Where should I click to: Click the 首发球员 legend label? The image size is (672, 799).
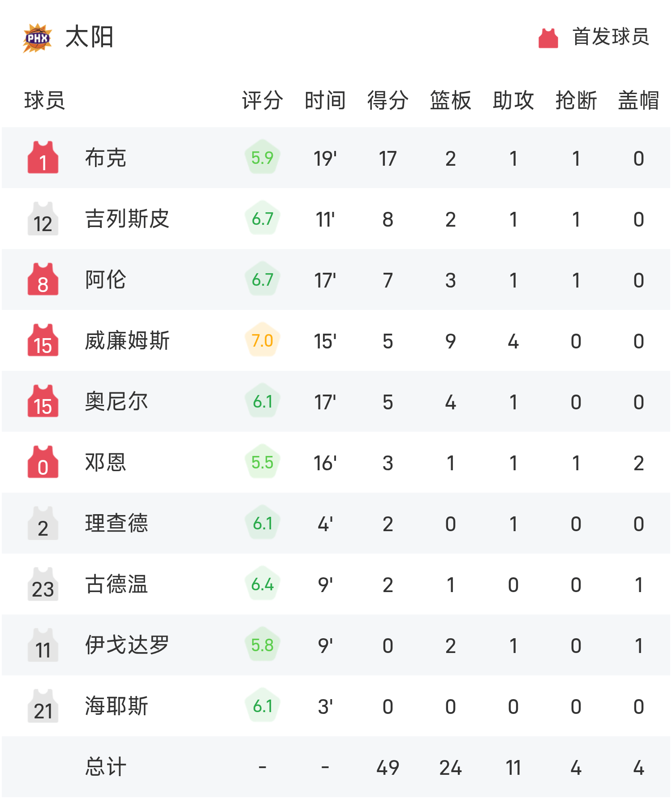click(611, 37)
